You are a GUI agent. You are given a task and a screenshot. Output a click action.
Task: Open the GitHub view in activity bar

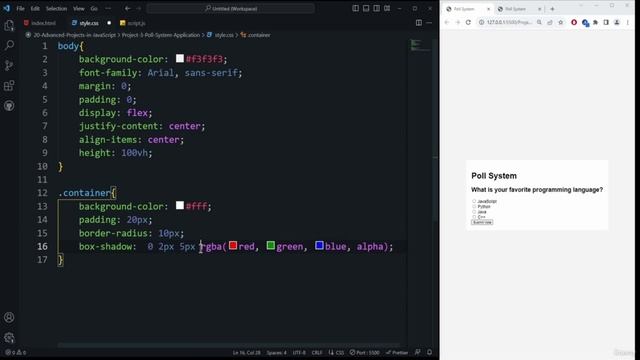pos(9,106)
